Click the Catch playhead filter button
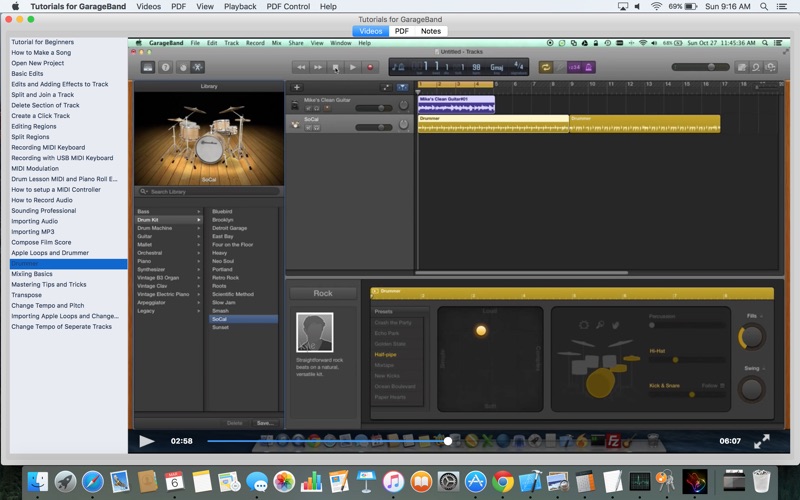This screenshot has height=500, width=800. [403, 87]
